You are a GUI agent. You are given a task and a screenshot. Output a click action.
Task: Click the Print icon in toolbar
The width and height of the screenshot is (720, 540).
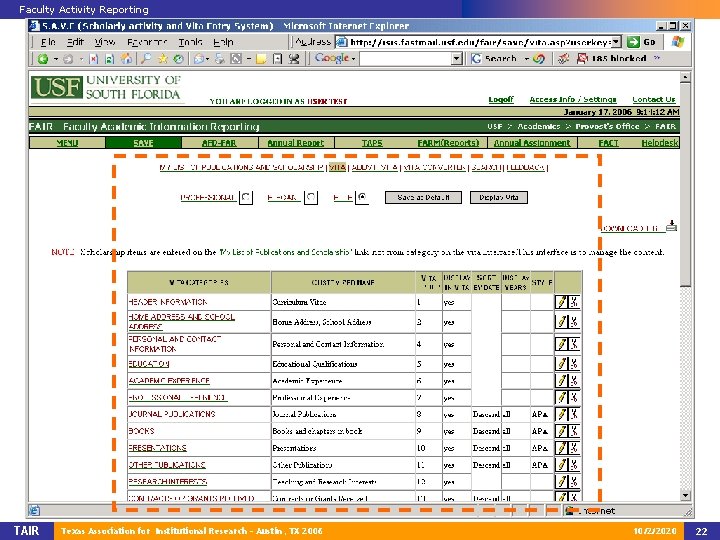220,59
